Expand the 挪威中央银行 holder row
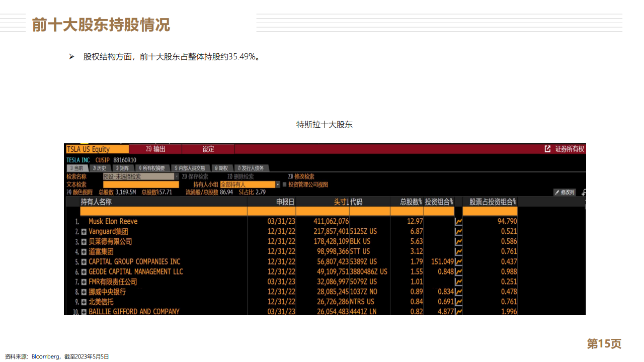 84,292
